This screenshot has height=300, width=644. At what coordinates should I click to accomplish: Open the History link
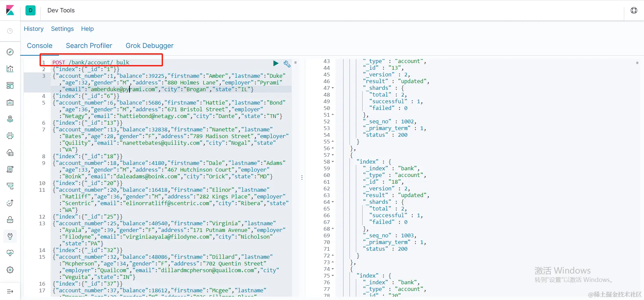point(34,29)
